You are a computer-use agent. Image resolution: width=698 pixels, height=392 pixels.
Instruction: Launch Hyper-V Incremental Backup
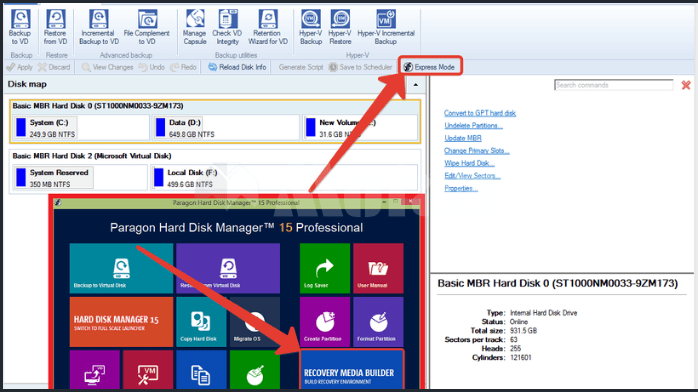(386, 28)
